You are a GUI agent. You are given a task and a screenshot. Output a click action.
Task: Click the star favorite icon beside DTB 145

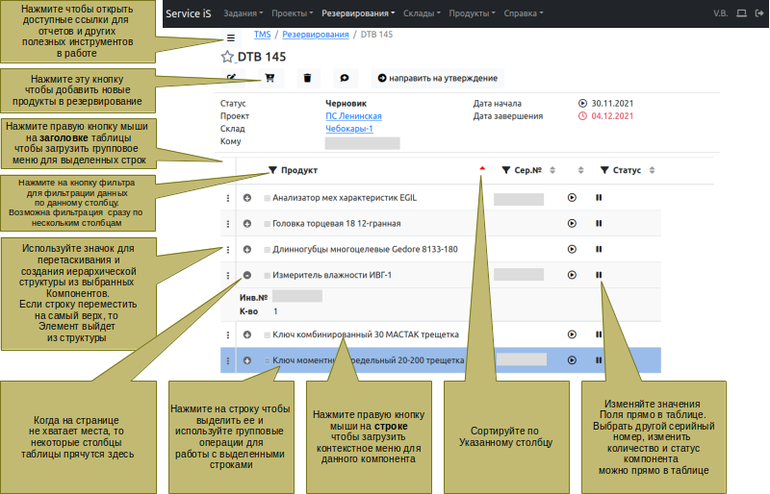tap(228, 58)
